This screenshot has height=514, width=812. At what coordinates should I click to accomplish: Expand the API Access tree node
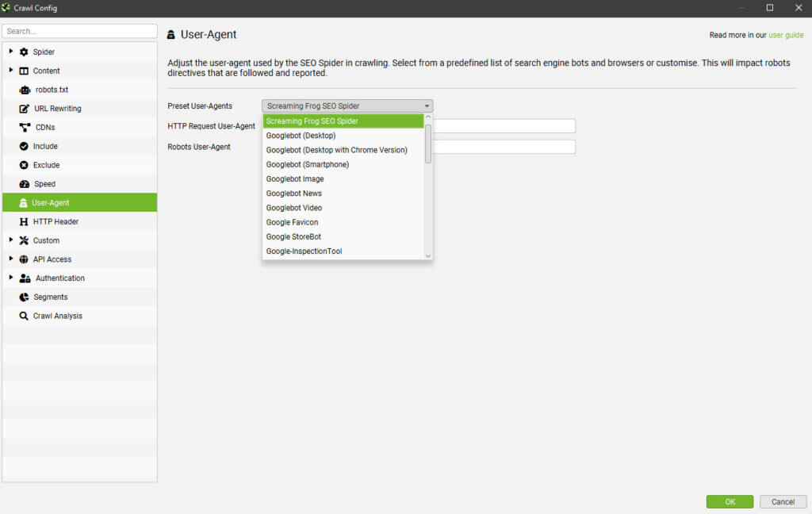point(11,259)
